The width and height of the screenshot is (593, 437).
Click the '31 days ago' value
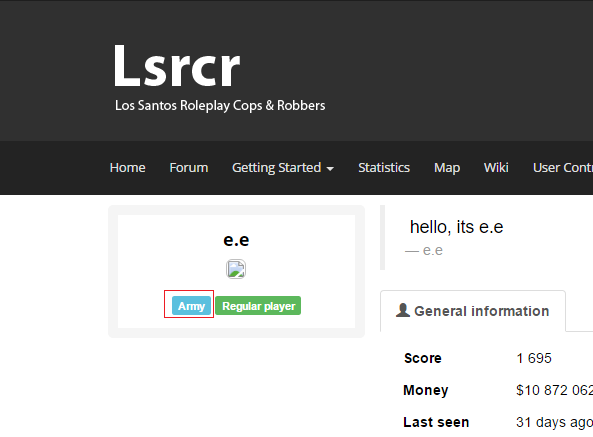coord(554,422)
